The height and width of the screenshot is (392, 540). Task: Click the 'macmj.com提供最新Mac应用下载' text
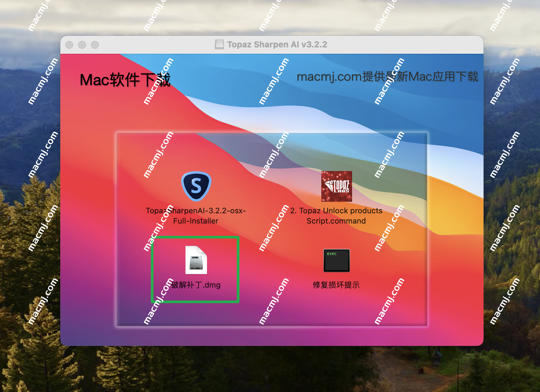click(387, 77)
